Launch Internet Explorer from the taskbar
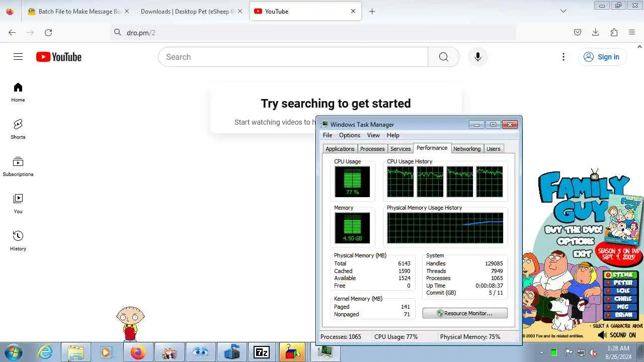Screen dimensions: 644x362 [x=45, y=352]
